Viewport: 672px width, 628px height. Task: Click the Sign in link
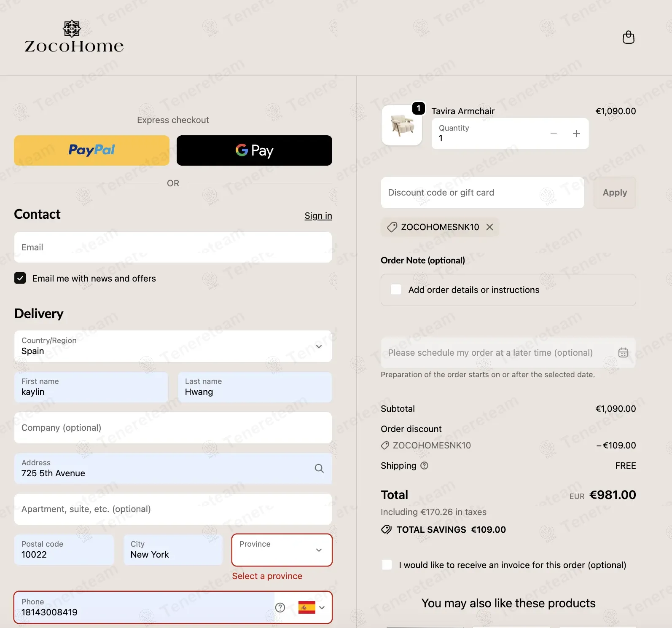pos(318,216)
